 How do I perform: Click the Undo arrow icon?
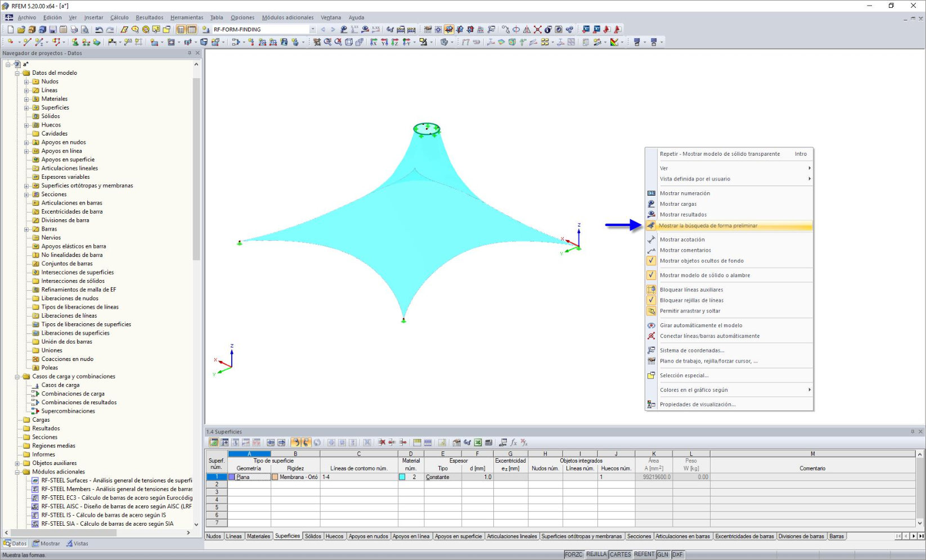click(98, 29)
